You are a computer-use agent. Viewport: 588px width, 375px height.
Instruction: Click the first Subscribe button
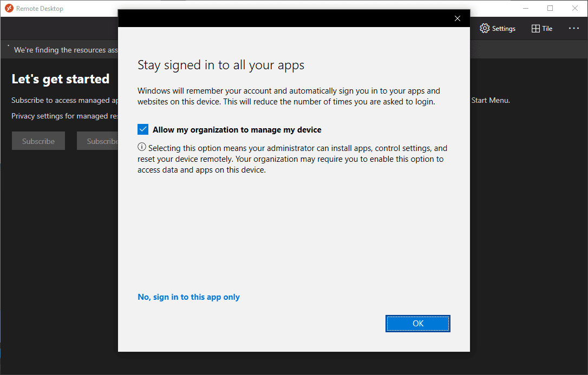pos(38,141)
